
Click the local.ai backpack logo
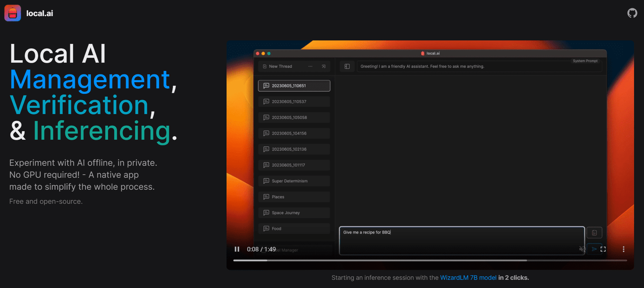click(x=12, y=13)
